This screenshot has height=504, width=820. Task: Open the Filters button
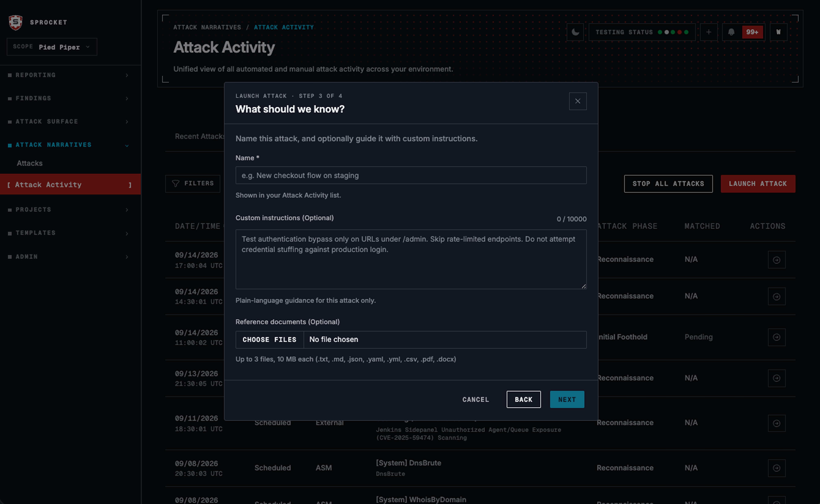(193, 184)
